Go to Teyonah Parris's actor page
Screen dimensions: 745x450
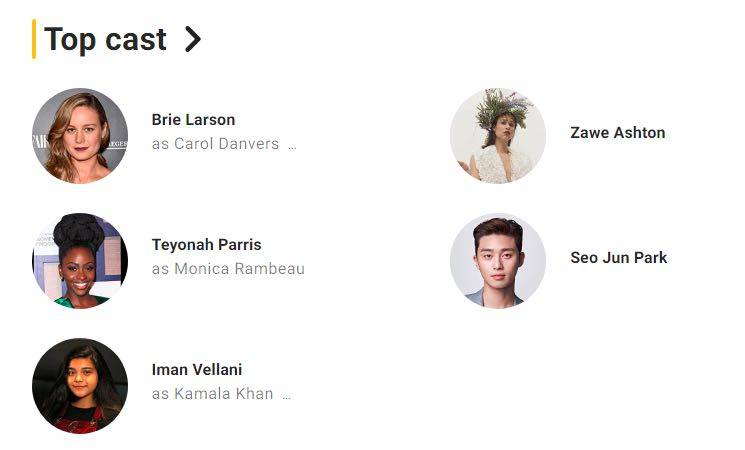coord(206,245)
